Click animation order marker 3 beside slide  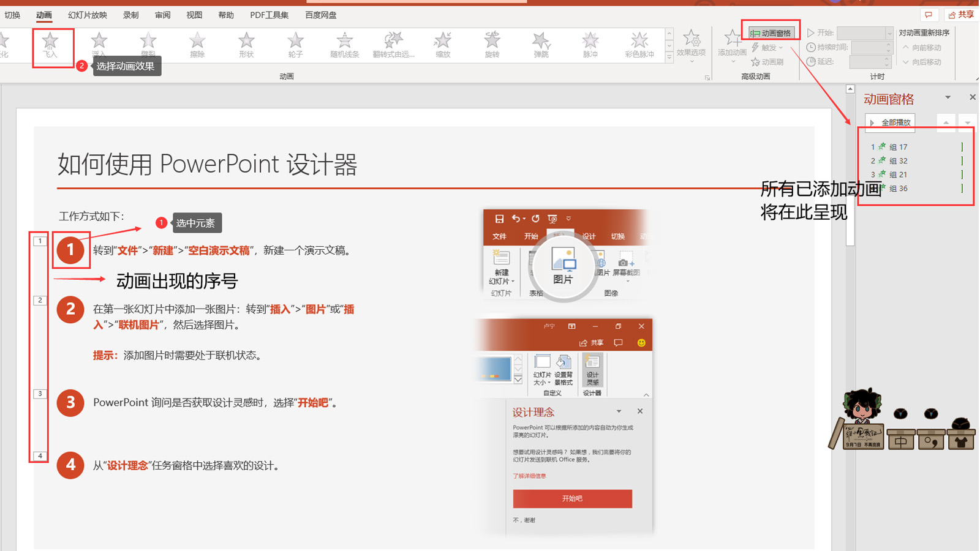40,394
